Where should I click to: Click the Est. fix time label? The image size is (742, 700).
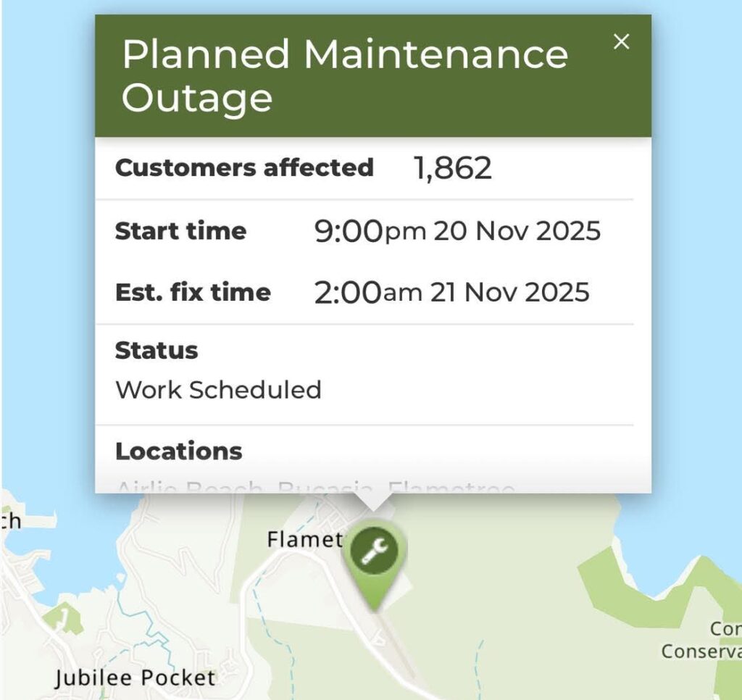tap(193, 292)
